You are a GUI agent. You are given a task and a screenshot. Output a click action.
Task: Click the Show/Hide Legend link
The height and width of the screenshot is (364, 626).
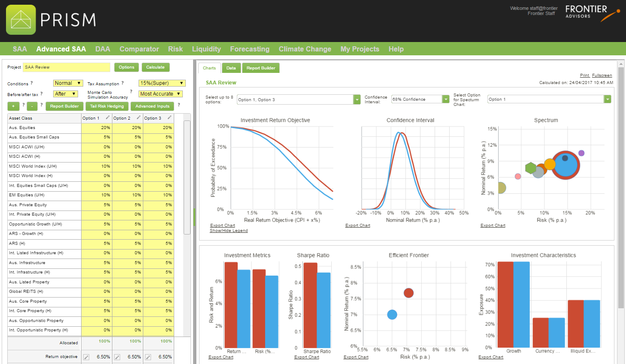(x=229, y=231)
